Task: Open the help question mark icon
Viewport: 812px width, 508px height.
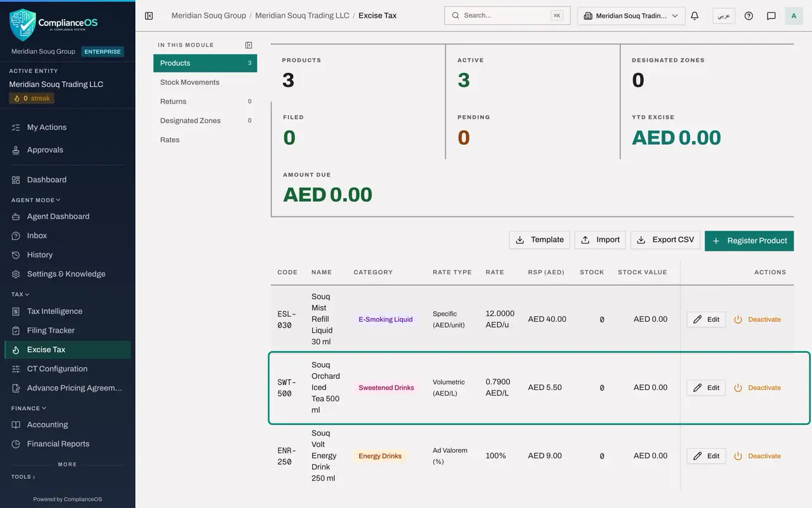Action: (x=749, y=16)
